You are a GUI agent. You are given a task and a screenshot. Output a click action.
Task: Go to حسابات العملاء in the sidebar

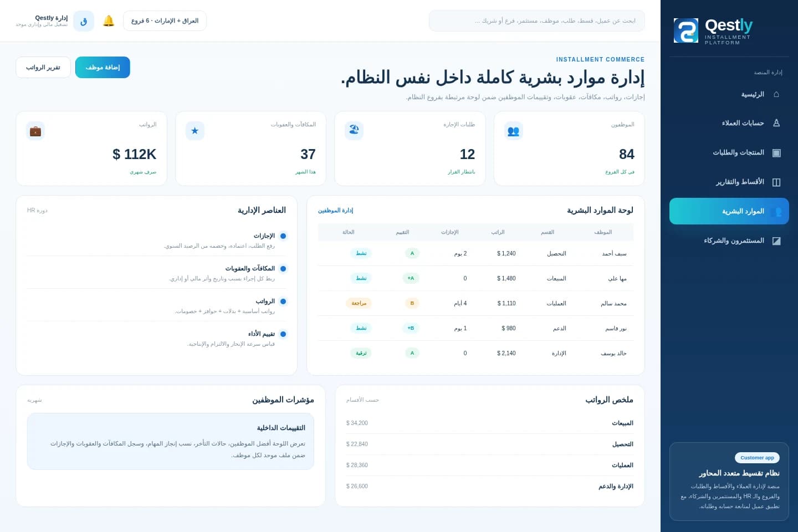[729, 123]
